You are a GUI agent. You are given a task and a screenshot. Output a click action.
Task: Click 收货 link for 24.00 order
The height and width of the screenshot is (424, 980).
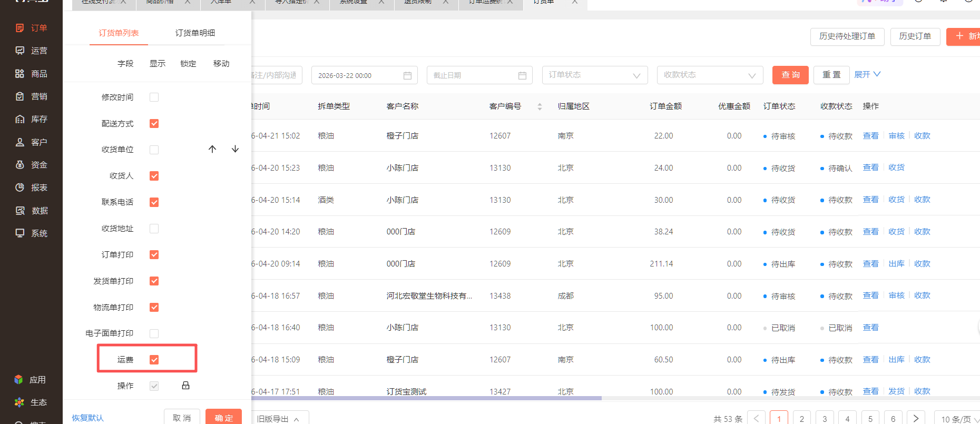coord(896,167)
